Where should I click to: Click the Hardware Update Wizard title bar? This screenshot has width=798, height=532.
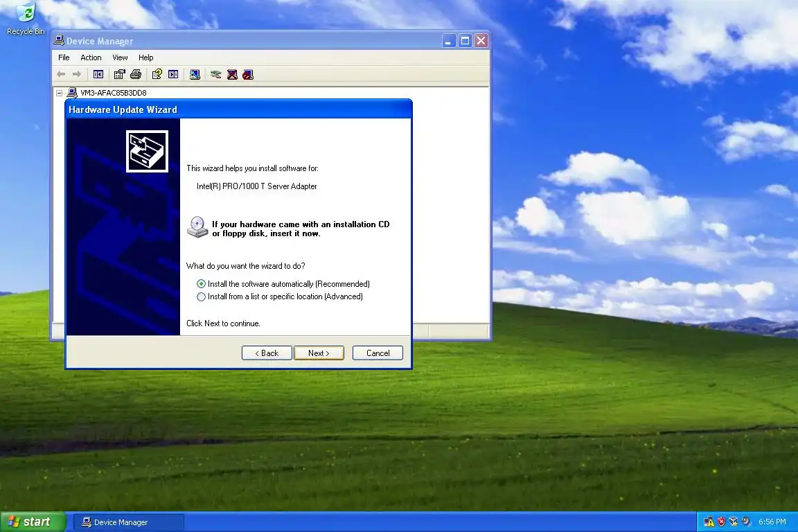pyautogui.click(x=238, y=109)
